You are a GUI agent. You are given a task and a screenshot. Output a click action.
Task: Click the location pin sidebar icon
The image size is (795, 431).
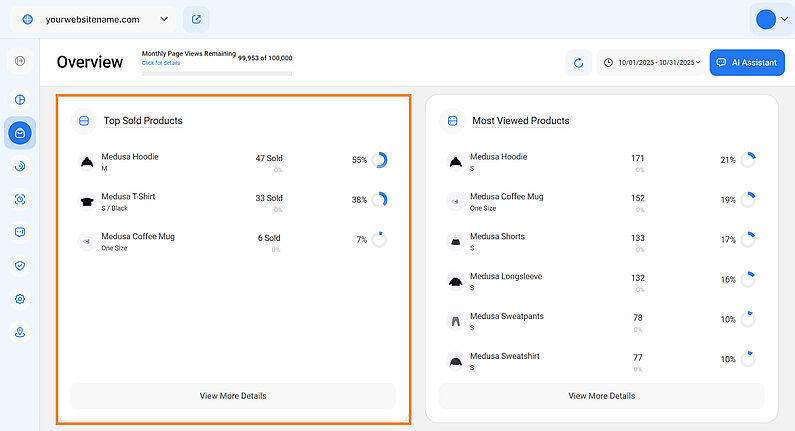(x=20, y=332)
